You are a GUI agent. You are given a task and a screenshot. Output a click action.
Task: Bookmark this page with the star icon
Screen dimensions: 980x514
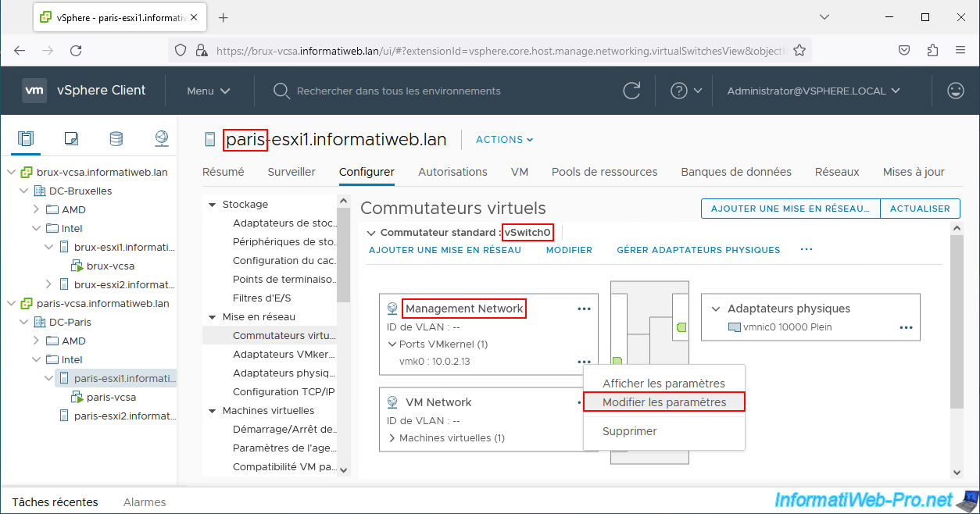point(799,50)
